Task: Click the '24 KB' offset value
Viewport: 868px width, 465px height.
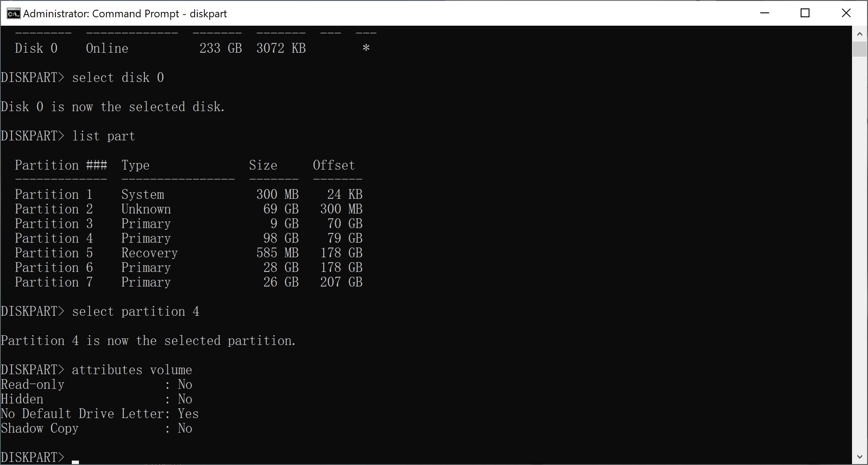Action: (x=345, y=194)
